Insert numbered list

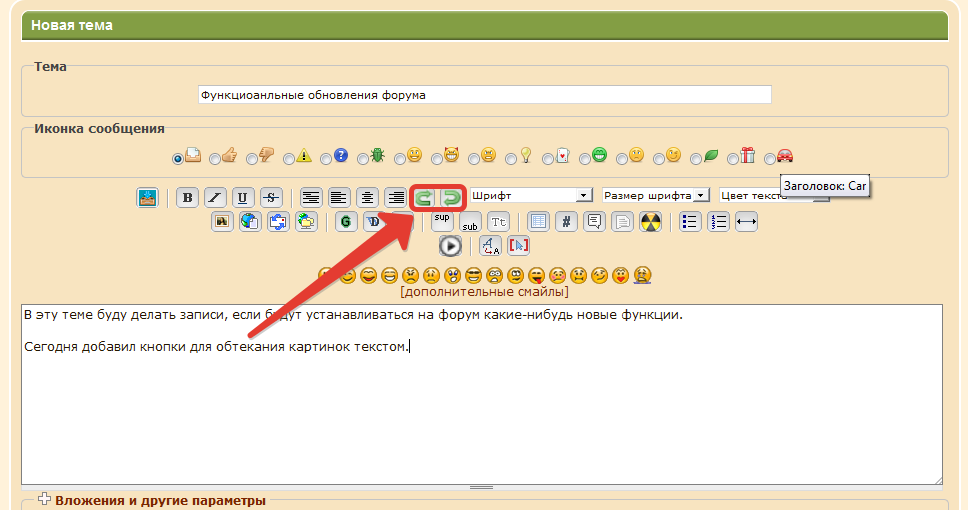click(718, 222)
